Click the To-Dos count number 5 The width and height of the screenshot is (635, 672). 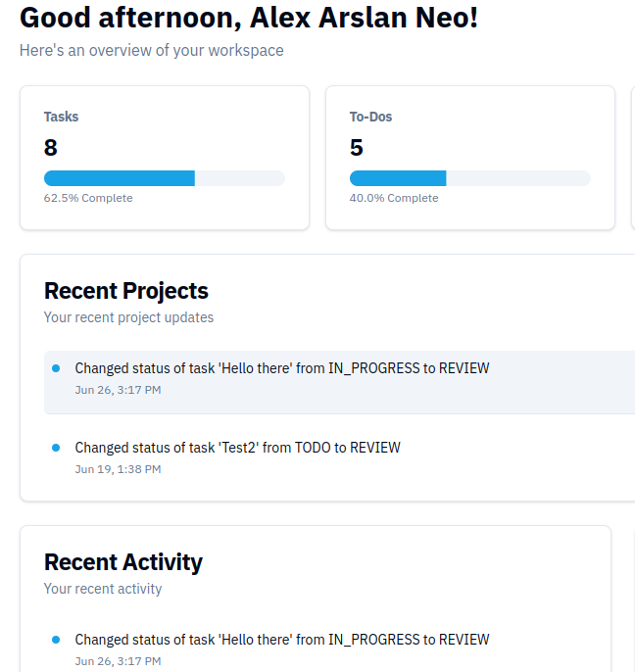coord(357,148)
